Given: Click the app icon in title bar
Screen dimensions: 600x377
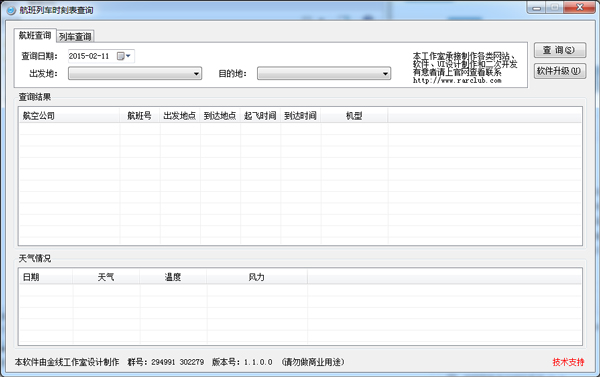Looking at the screenshot, I should coord(11,10).
